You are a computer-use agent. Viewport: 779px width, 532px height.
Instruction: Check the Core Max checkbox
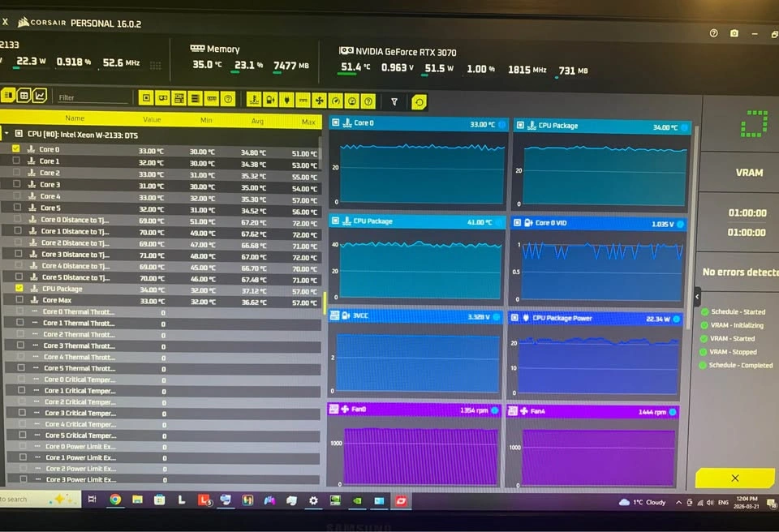click(x=19, y=299)
